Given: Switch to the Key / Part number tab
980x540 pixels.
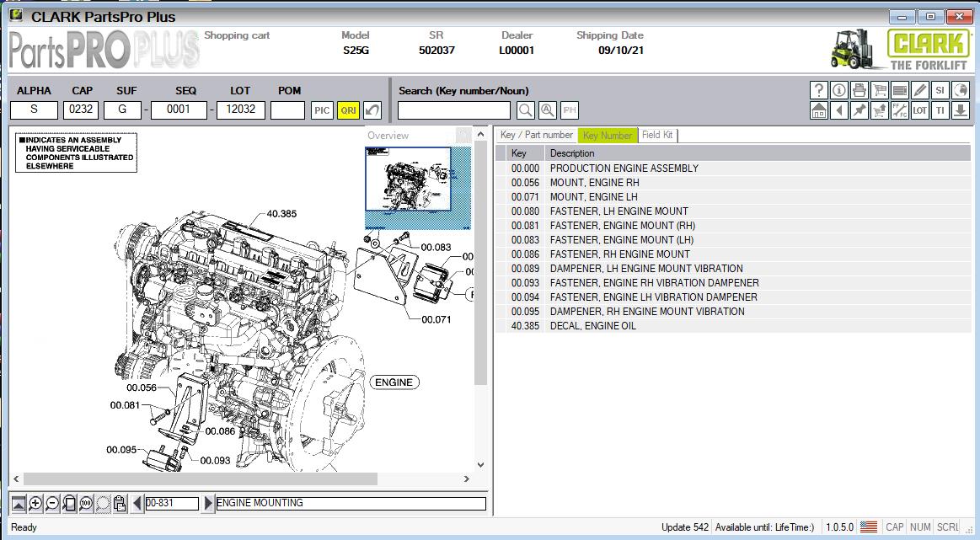Looking at the screenshot, I should [x=536, y=135].
